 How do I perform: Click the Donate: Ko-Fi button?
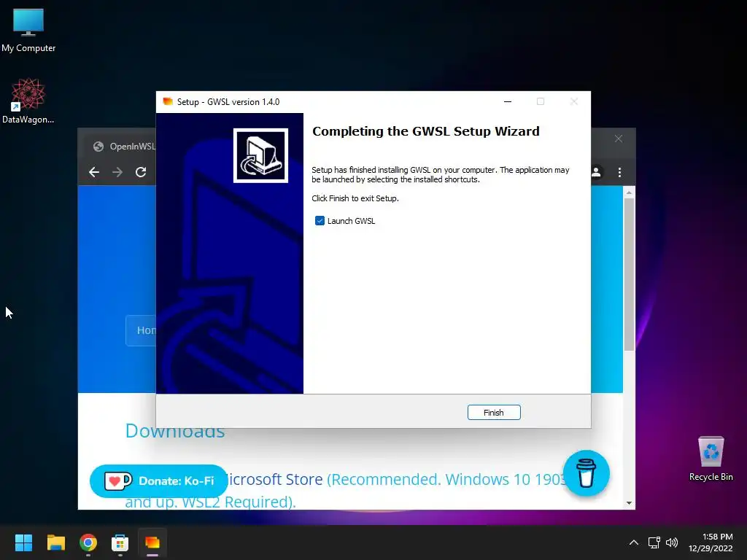[158, 481]
